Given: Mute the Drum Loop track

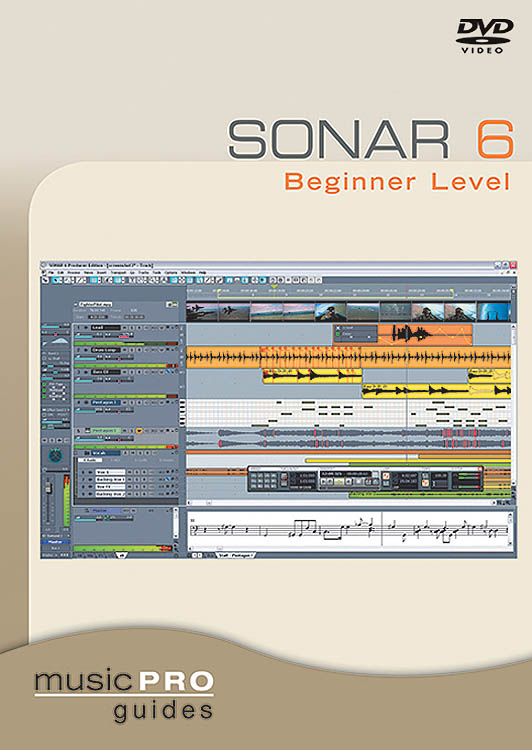Looking at the screenshot, I should (x=124, y=350).
